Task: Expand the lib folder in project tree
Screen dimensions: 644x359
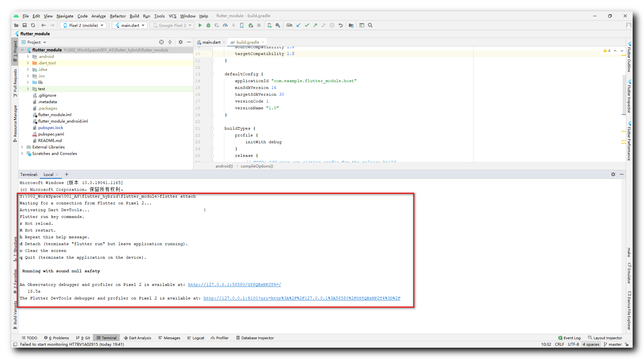Action: click(x=28, y=82)
